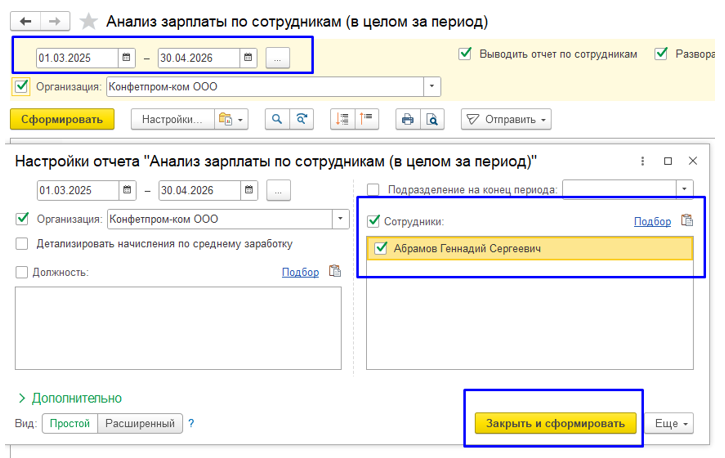Click Закрыть и сформировать button
The height and width of the screenshot is (458, 725).
tap(555, 423)
